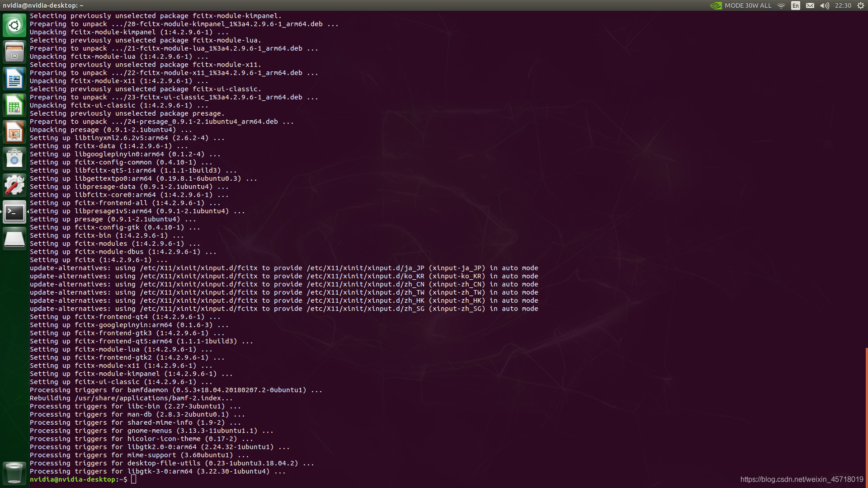
Task: Launch LibreOffice Impress from dock
Action: pyautogui.click(x=14, y=132)
